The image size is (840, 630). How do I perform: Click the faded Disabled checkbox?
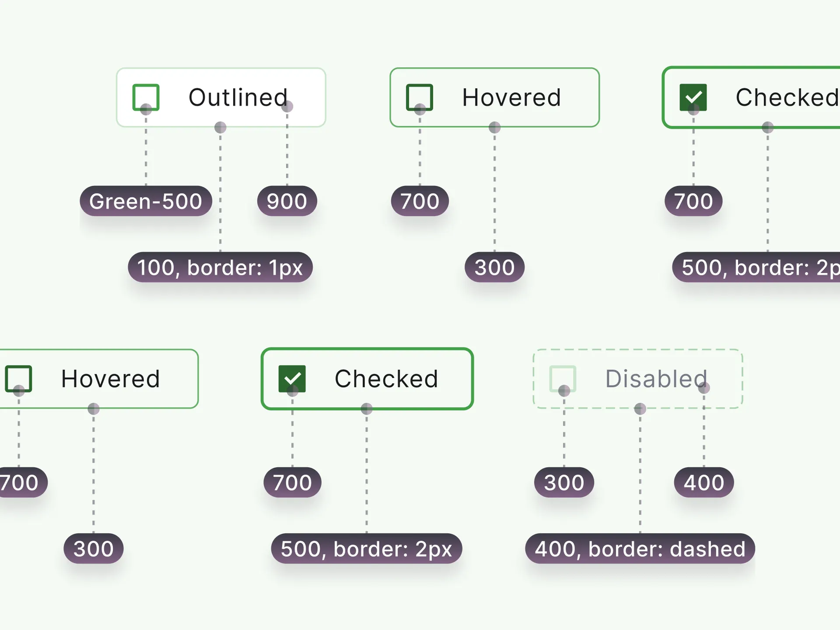pos(562,379)
